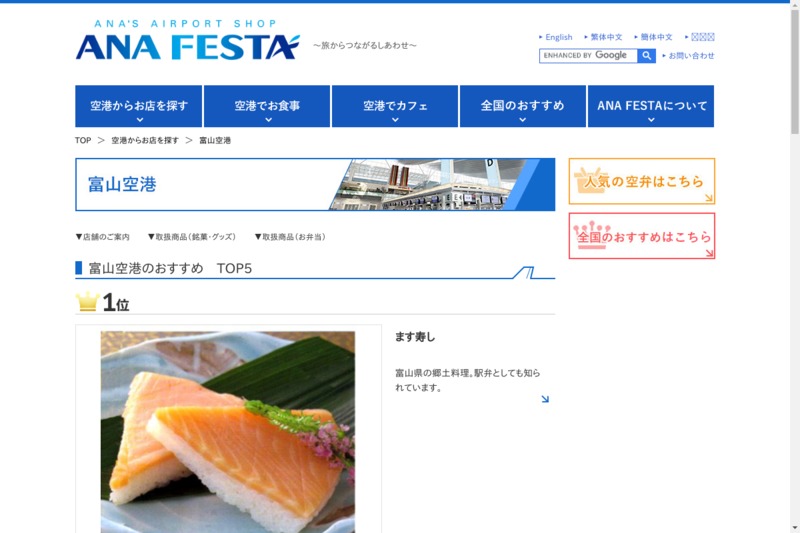Click the gold crown icon beside 1位
The width and height of the screenshot is (800, 533).
(x=88, y=301)
